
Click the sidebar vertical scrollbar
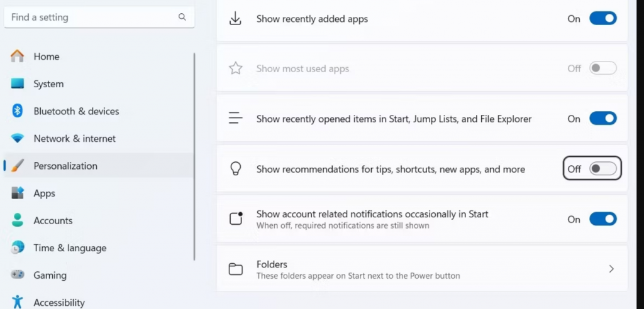click(194, 157)
